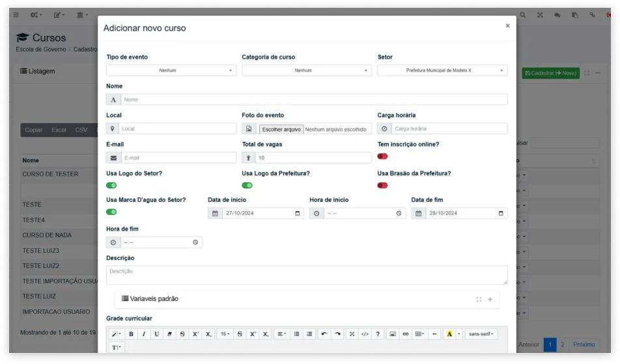Viewport: 620px width, 364px height.
Task: Open the line height T dropdown
Action: [116, 348]
